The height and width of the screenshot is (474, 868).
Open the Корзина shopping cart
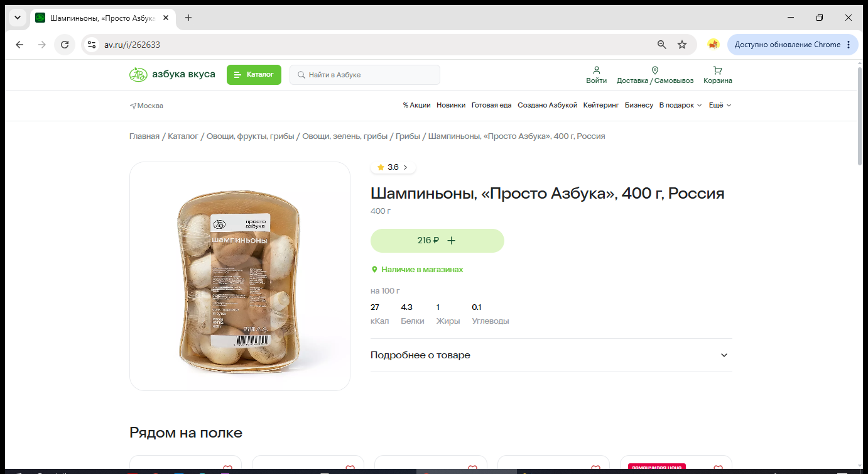tap(718, 75)
